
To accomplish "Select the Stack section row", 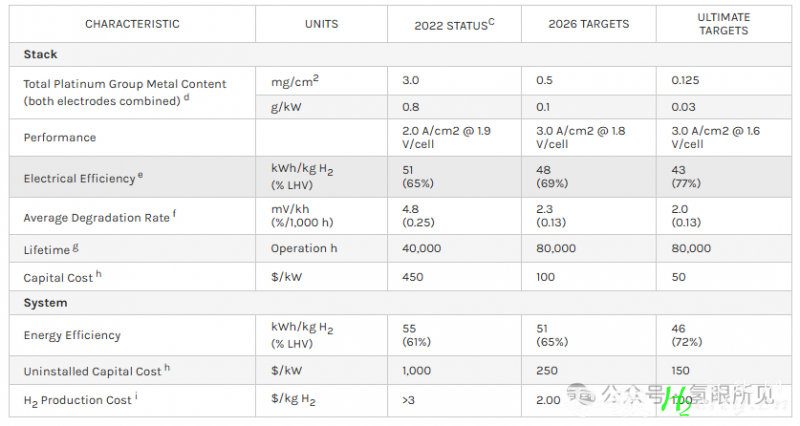I will [400, 55].
